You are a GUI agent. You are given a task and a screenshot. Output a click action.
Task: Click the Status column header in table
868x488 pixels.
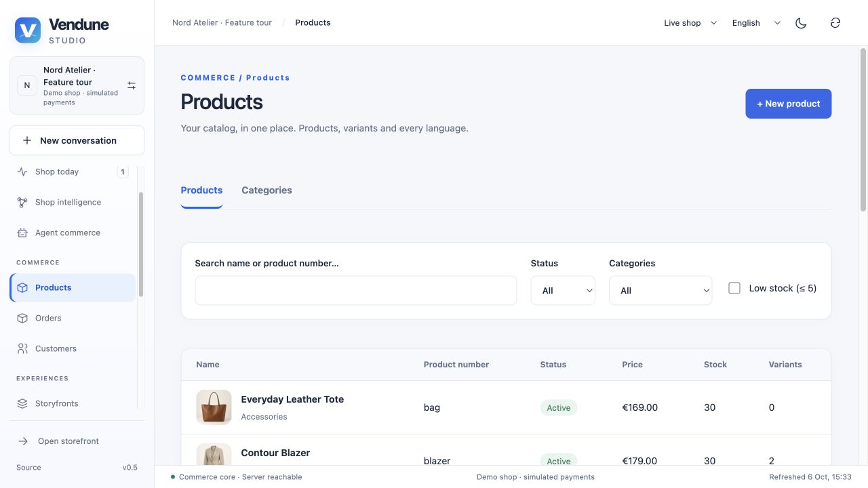coord(553,365)
